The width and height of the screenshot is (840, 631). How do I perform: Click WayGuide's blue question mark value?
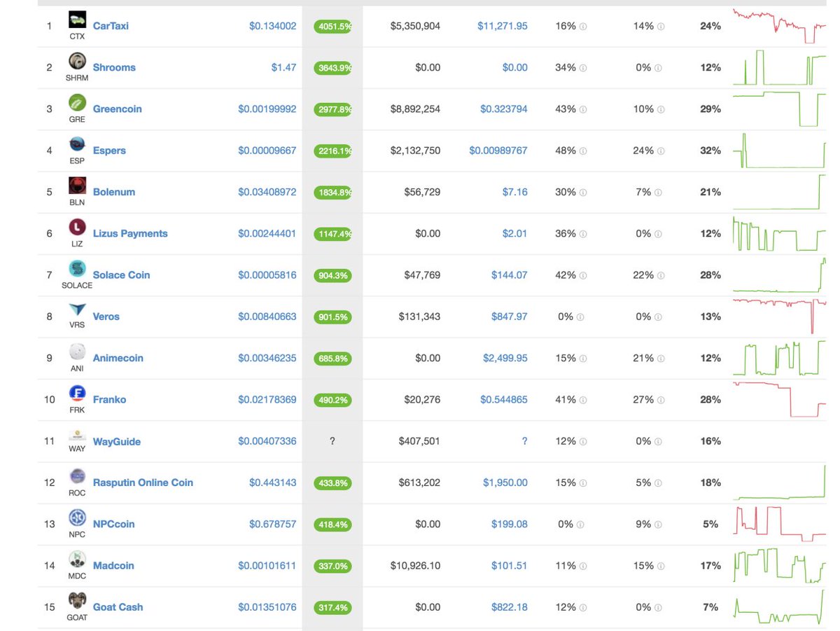[x=524, y=441]
